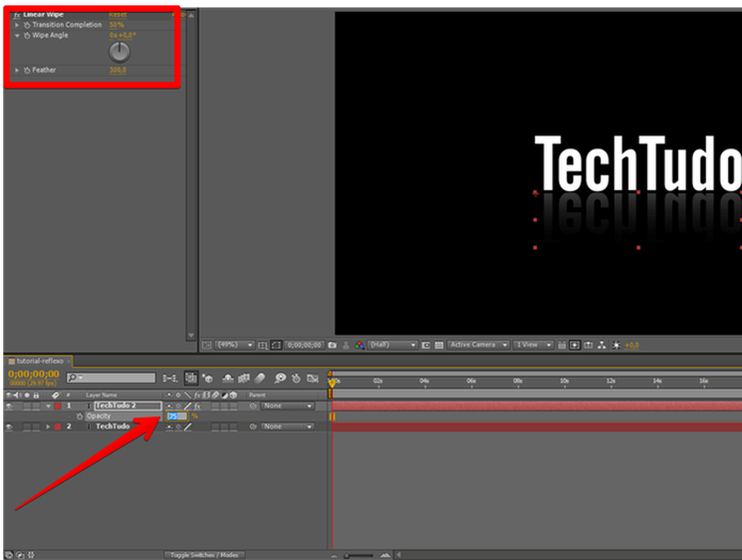Click the fast previews icon

(575, 345)
